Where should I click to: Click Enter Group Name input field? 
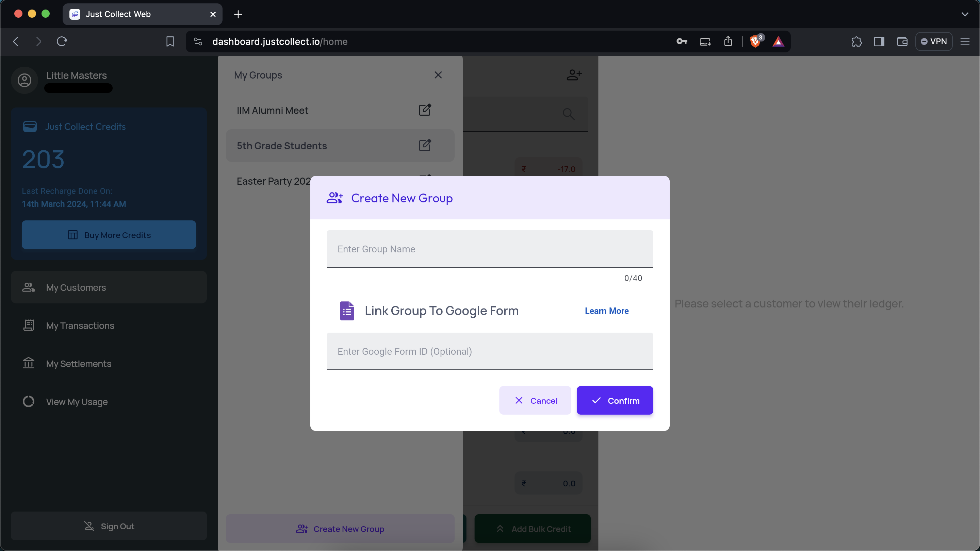(489, 249)
